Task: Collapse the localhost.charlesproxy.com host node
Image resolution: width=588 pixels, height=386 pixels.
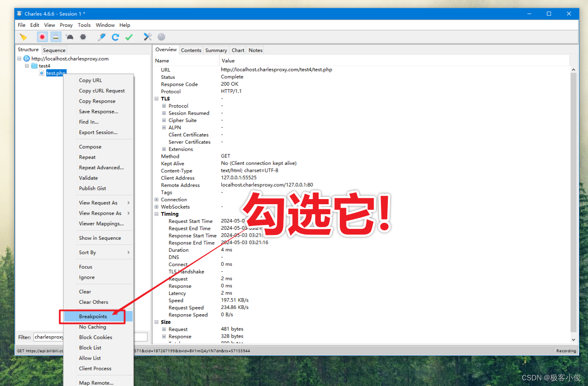Action: [x=19, y=59]
